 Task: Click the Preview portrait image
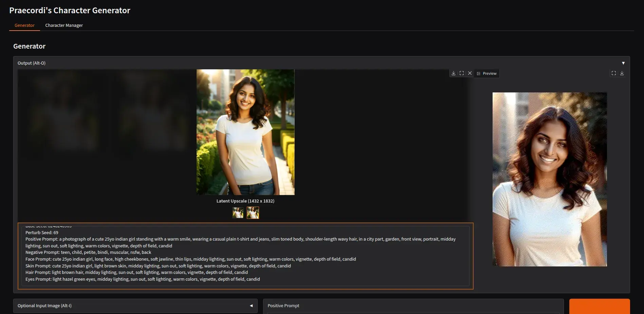[x=550, y=179]
